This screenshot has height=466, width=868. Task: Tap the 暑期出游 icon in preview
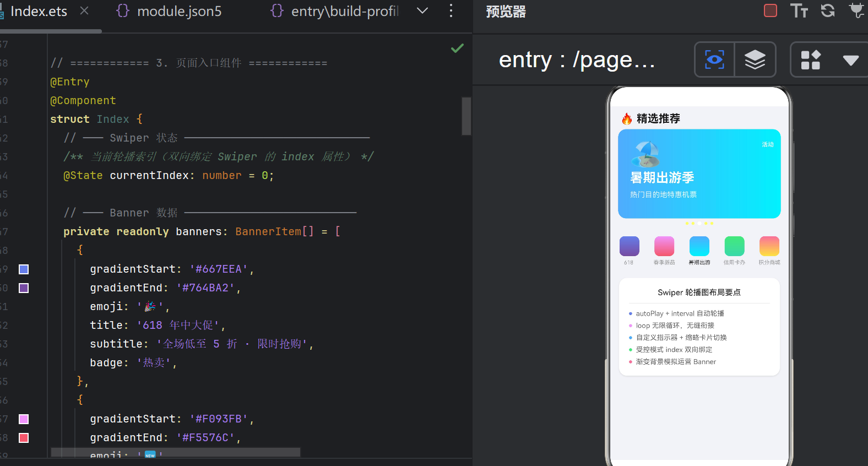[699, 246]
